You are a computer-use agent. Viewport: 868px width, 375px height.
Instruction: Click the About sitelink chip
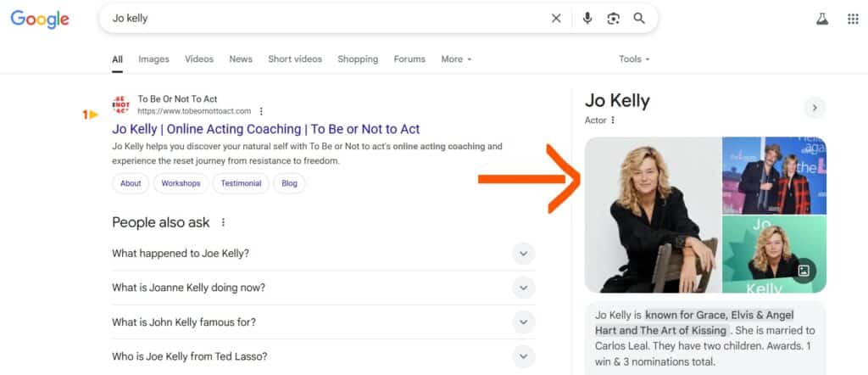click(x=131, y=183)
